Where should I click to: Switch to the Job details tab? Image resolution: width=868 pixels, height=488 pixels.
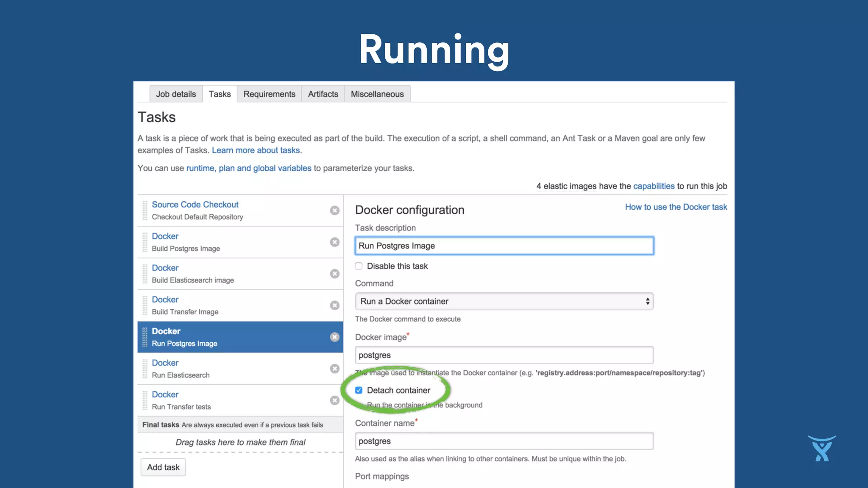coord(176,94)
